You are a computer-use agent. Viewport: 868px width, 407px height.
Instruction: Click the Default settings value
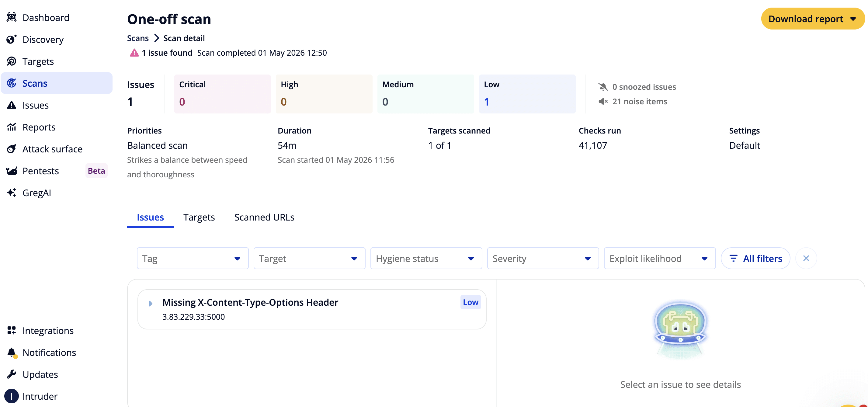click(744, 145)
